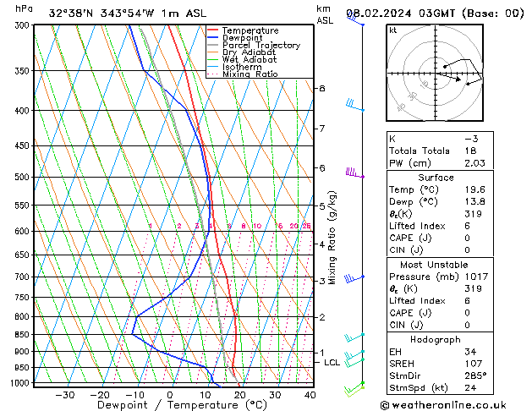
Task: Click the PW (cm) value row
Action: tap(435, 163)
